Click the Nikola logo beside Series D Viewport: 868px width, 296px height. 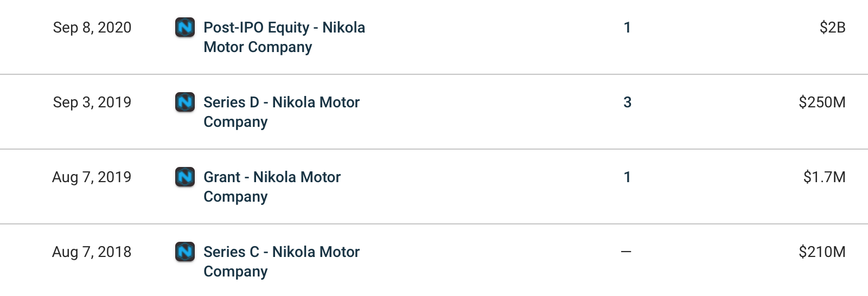185,102
